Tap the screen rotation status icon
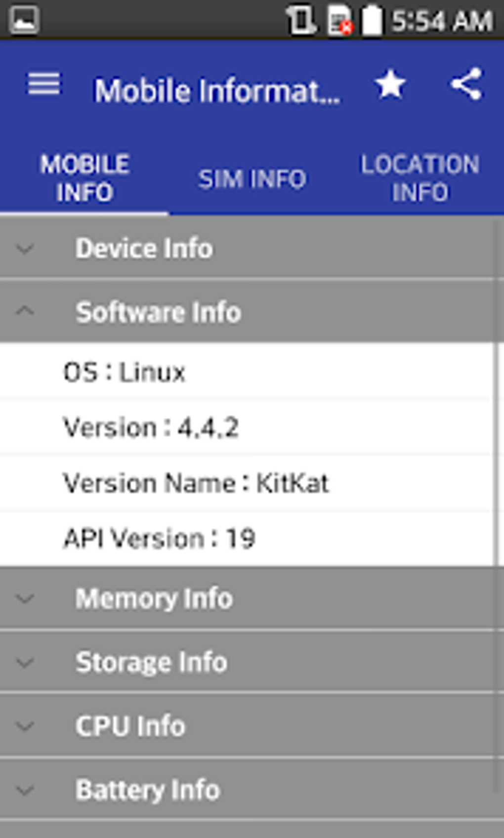Viewport: 504px width, 838px height. pos(300,21)
